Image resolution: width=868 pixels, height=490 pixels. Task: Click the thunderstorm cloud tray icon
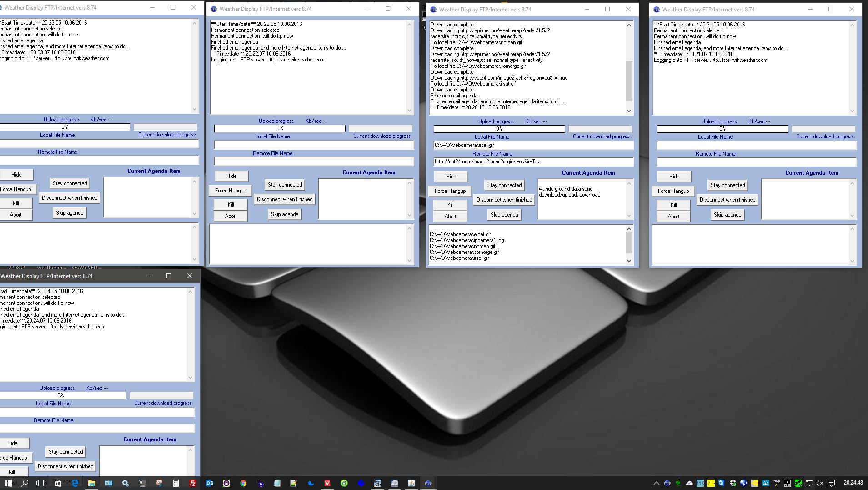[777, 483]
